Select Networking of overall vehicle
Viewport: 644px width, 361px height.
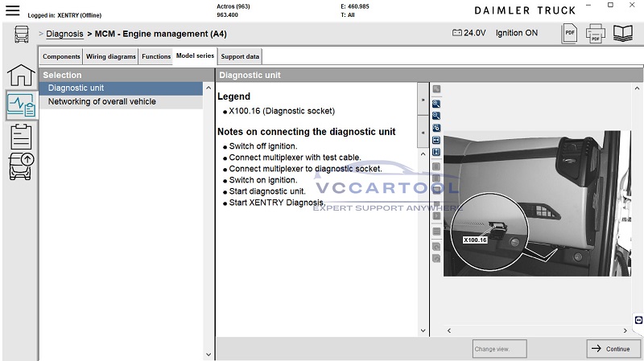pos(121,102)
